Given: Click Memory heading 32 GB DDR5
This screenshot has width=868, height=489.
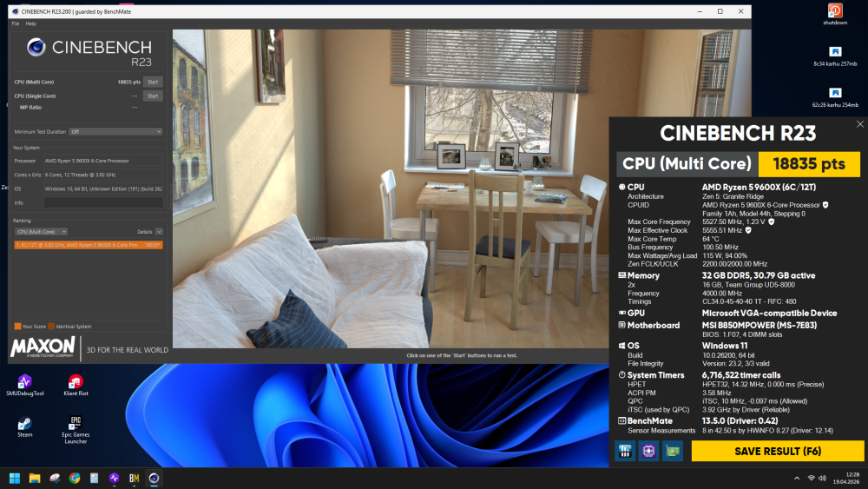Looking at the screenshot, I should [x=759, y=275].
